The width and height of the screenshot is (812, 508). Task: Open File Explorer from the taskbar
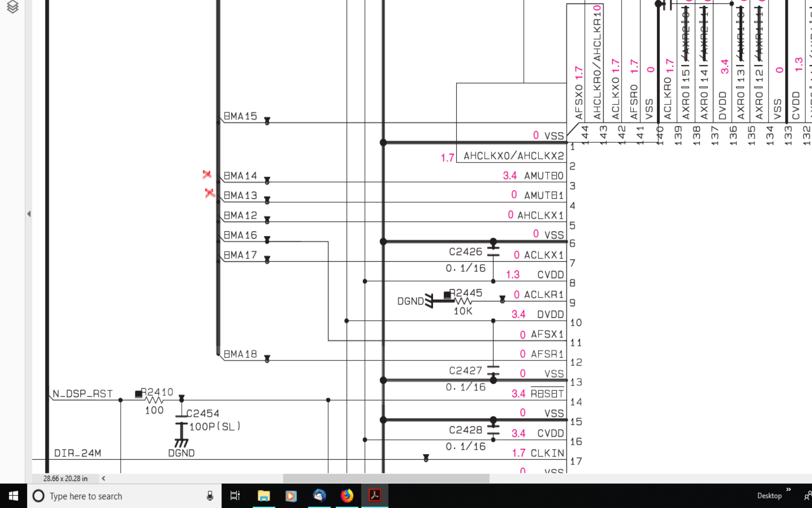pyautogui.click(x=263, y=496)
